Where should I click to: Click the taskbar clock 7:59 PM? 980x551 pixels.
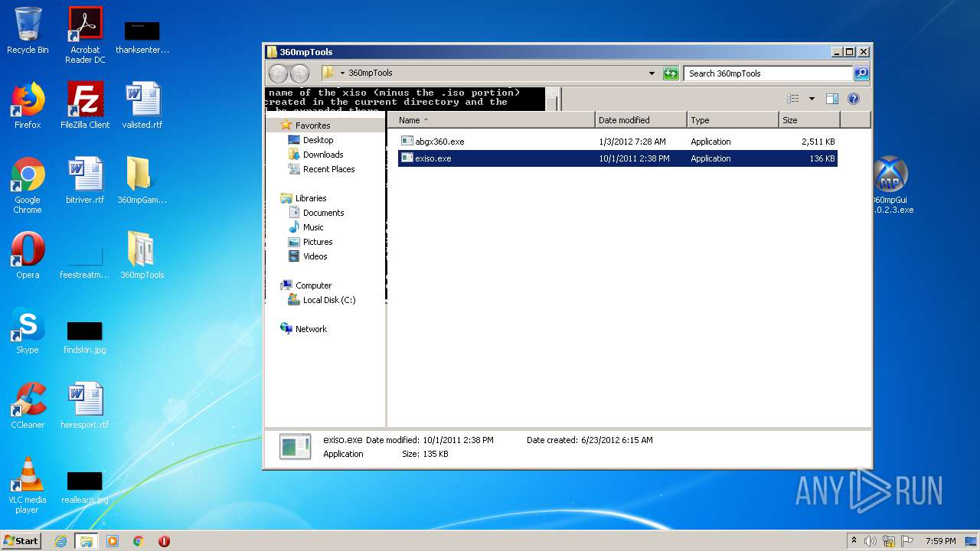pos(941,541)
